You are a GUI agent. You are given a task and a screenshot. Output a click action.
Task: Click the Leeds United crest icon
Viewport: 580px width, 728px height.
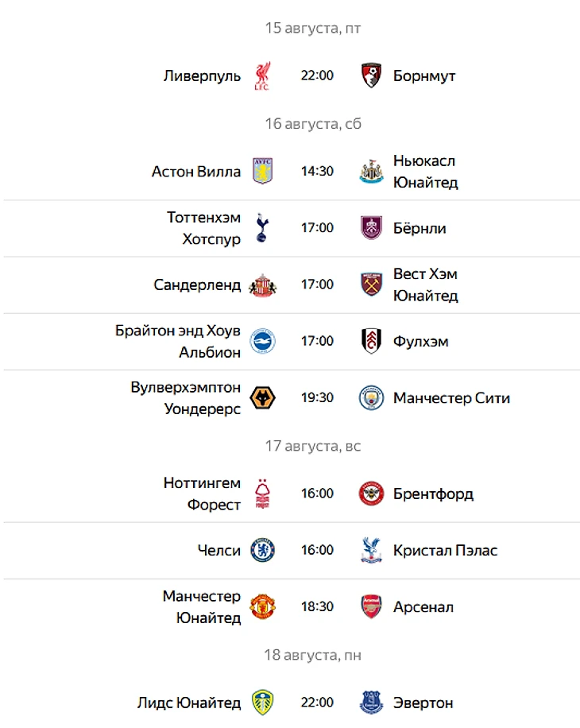262,703
